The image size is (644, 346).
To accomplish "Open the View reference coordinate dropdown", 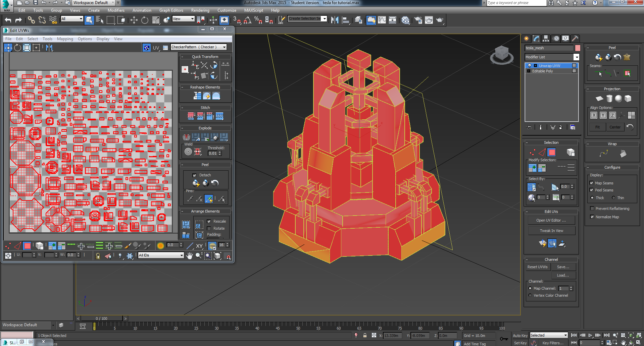I will (183, 19).
